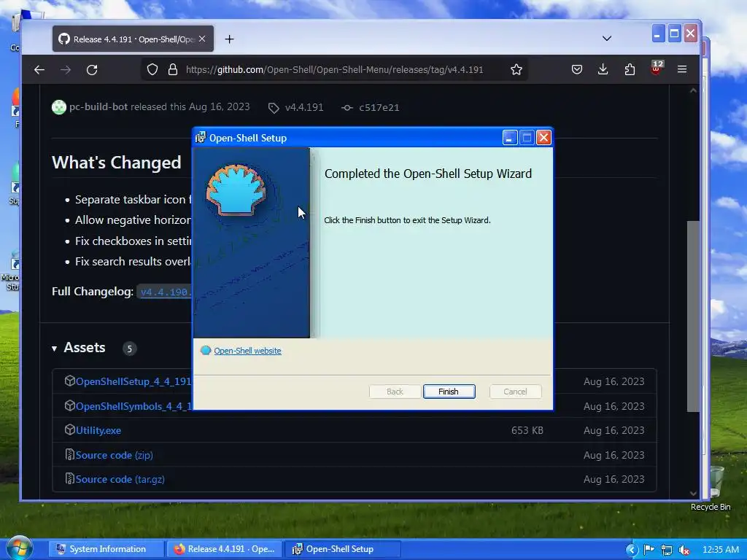Open the Pocket save icon

pos(576,69)
